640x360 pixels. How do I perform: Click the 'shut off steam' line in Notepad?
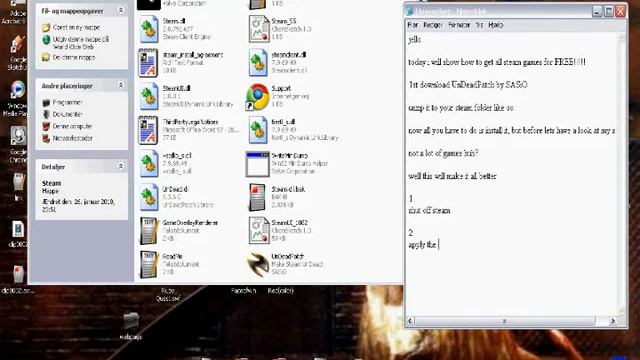pos(429,211)
